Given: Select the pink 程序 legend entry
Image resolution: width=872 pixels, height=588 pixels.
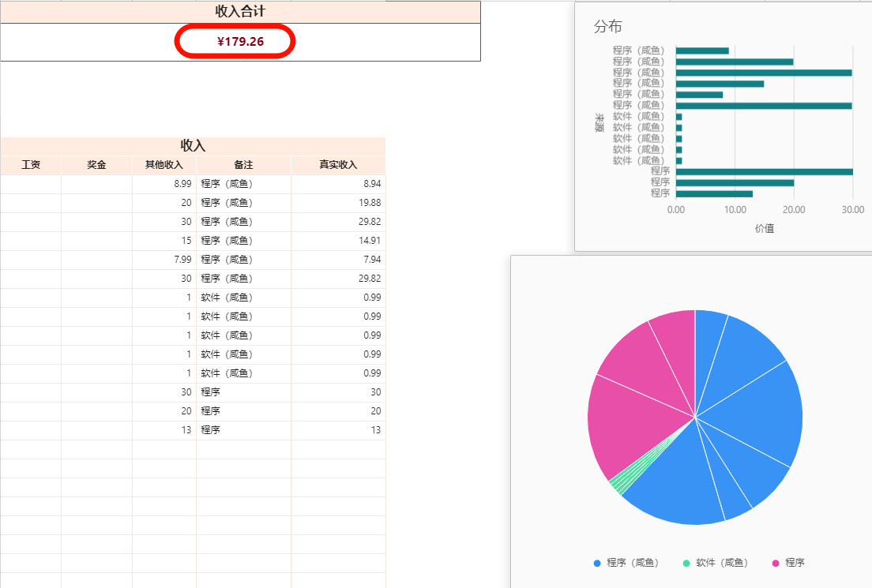Looking at the screenshot, I should point(788,563).
